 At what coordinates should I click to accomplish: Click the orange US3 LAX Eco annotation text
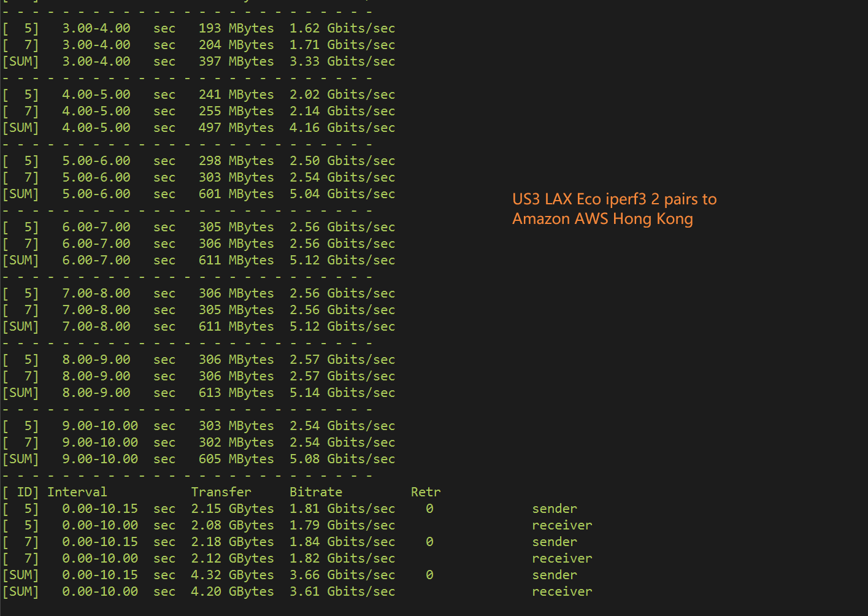pyautogui.click(x=614, y=199)
